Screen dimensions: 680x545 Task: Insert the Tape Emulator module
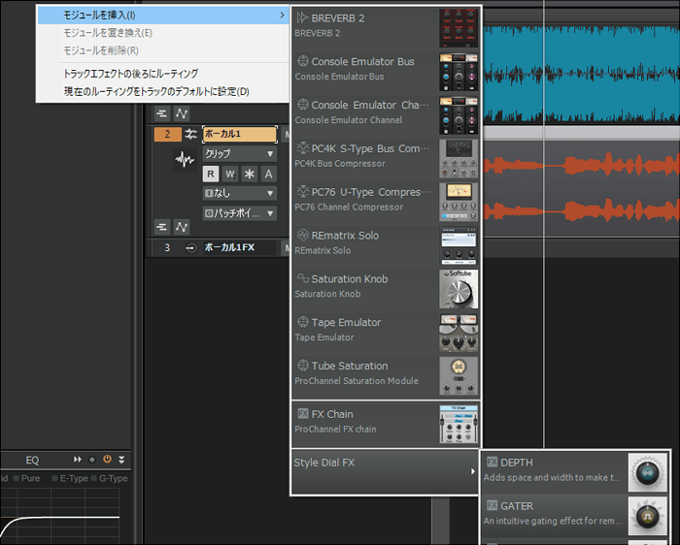386,332
